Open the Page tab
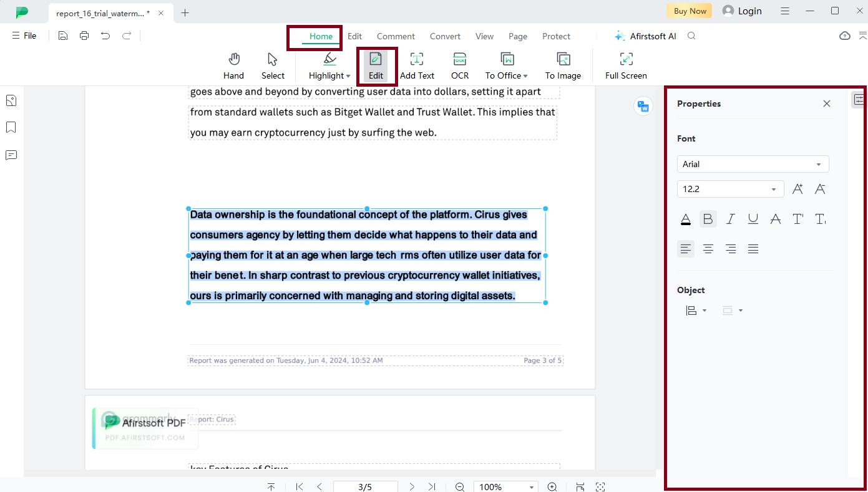Viewport: 868px width, 492px height. coord(518,36)
